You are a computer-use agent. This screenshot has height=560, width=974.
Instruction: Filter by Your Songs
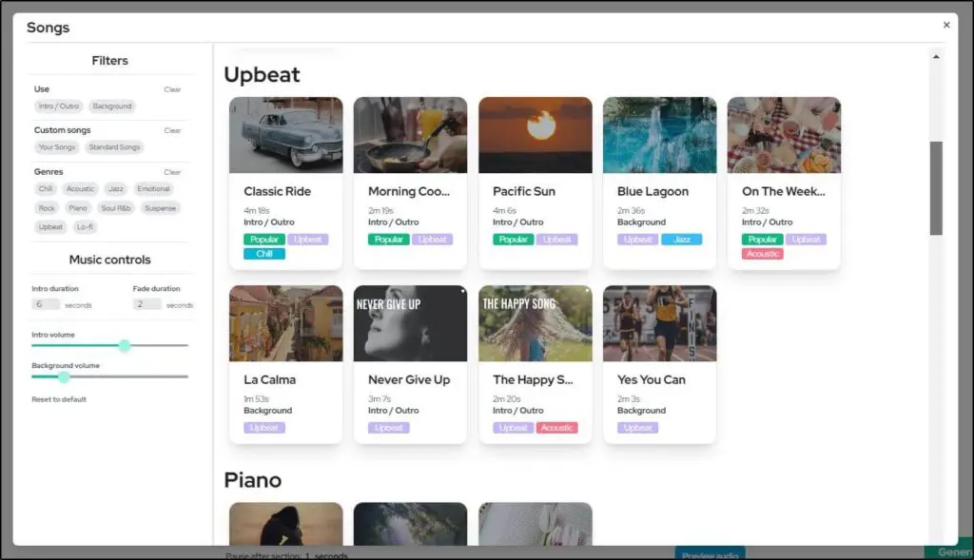pos(60,147)
